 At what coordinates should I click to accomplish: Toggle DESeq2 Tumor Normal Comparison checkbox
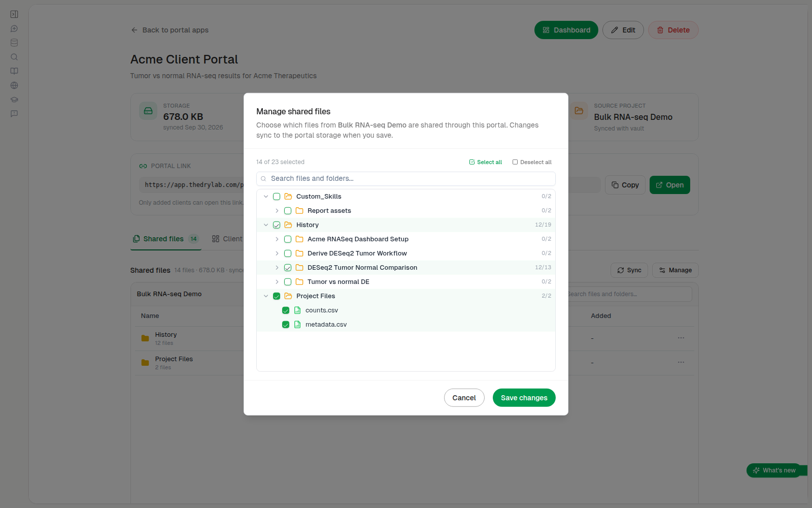pyautogui.click(x=288, y=268)
